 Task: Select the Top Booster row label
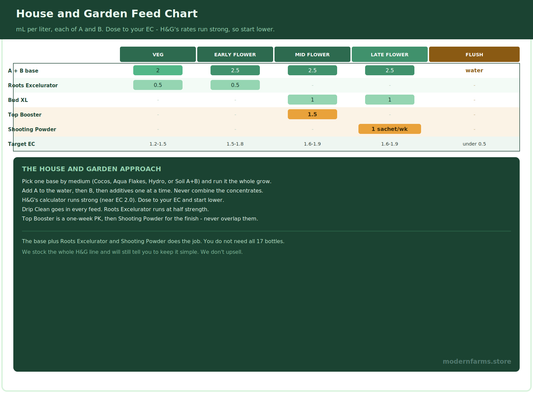[24, 115]
